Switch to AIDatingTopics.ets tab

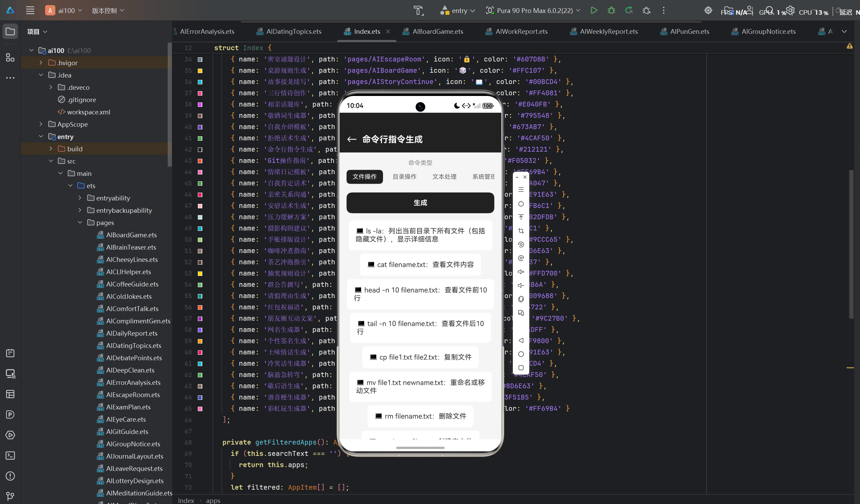click(289, 31)
